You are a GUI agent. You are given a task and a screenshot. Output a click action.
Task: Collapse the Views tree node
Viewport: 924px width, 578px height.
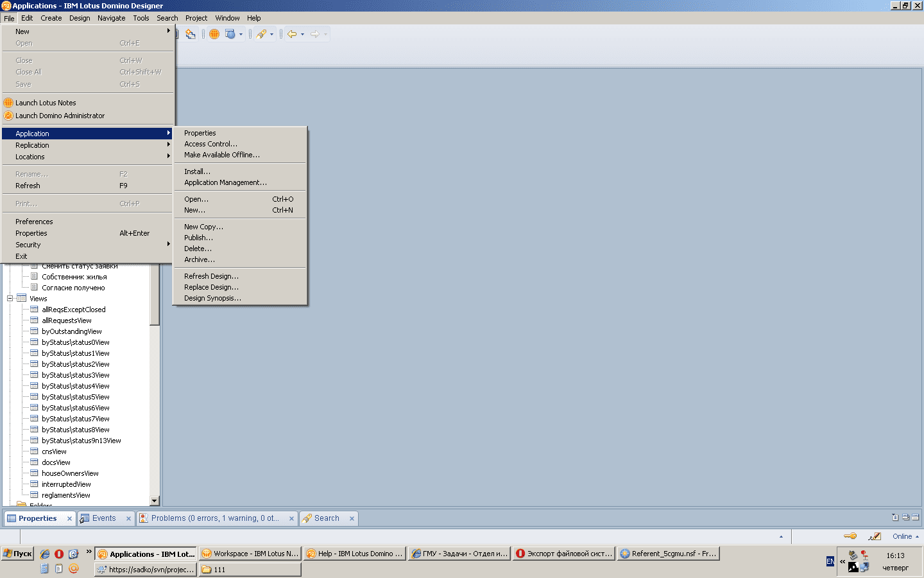tap(10, 299)
